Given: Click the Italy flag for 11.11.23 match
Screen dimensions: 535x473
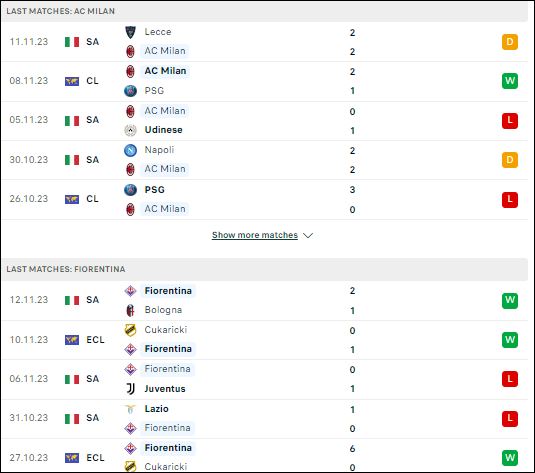Looking at the screenshot, I should [x=72, y=42].
